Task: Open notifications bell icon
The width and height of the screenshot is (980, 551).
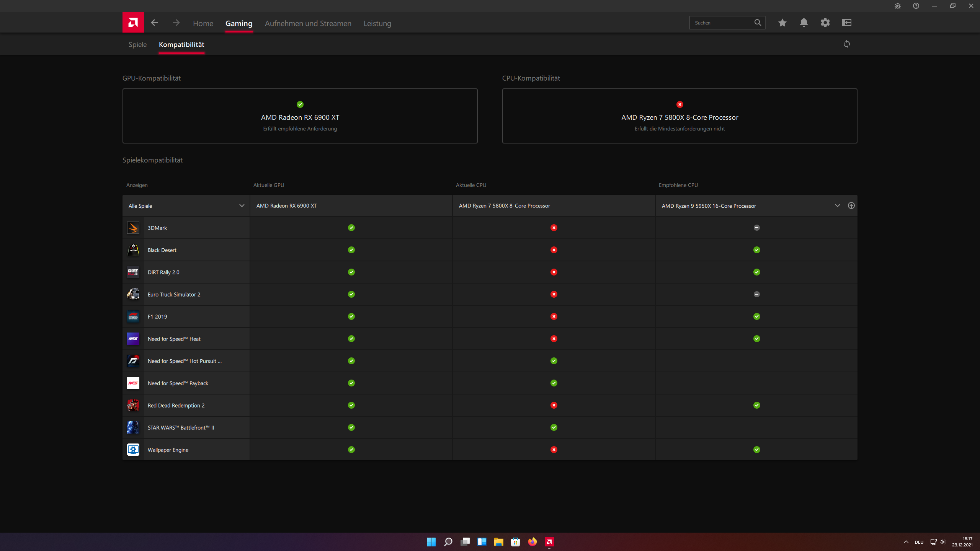Action: [x=804, y=23]
